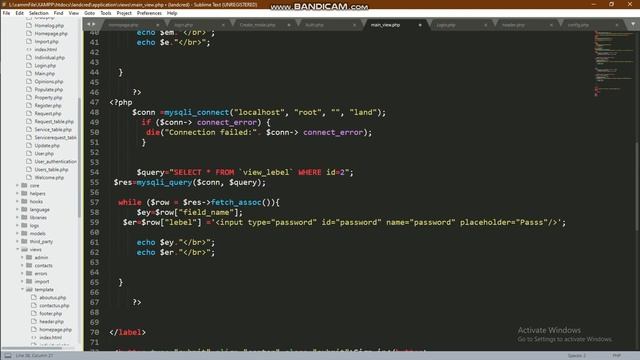Open Individual.php in sidebar
Image resolution: width=640 pixels, height=360 pixels.
coord(50,58)
